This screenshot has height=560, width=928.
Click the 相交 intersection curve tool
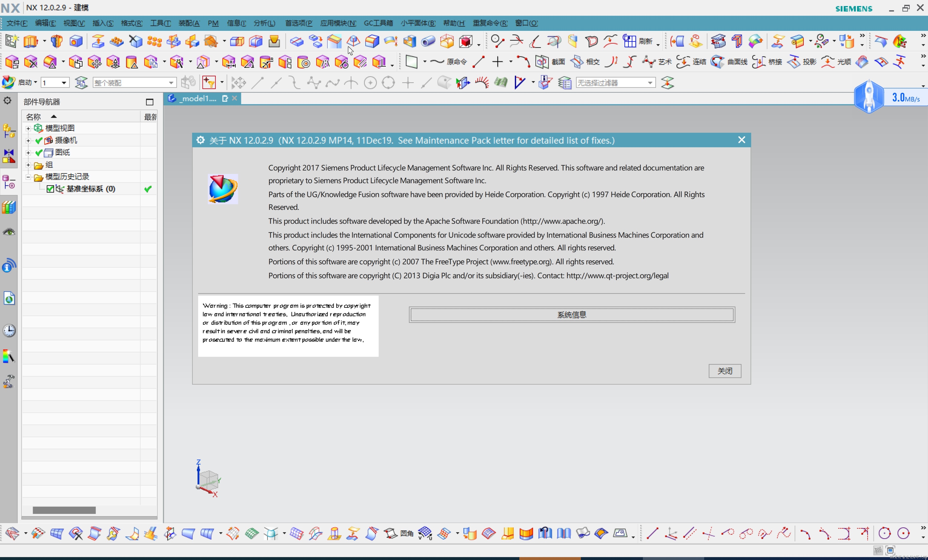coord(585,62)
